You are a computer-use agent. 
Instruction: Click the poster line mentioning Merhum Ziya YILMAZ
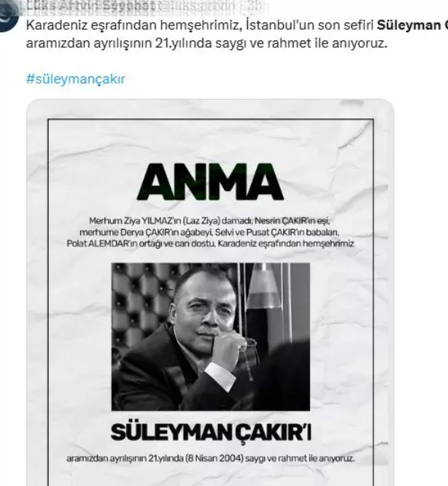[x=210, y=221]
